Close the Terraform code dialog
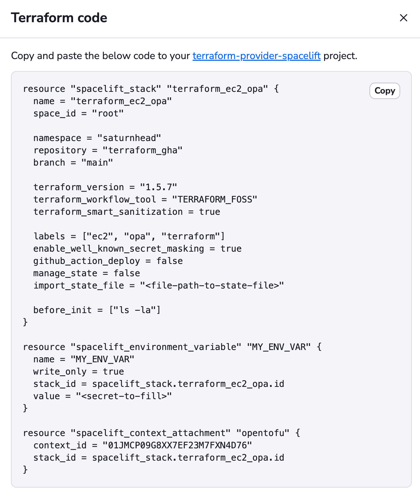This screenshot has width=420, height=504. click(x=403, y=18)
